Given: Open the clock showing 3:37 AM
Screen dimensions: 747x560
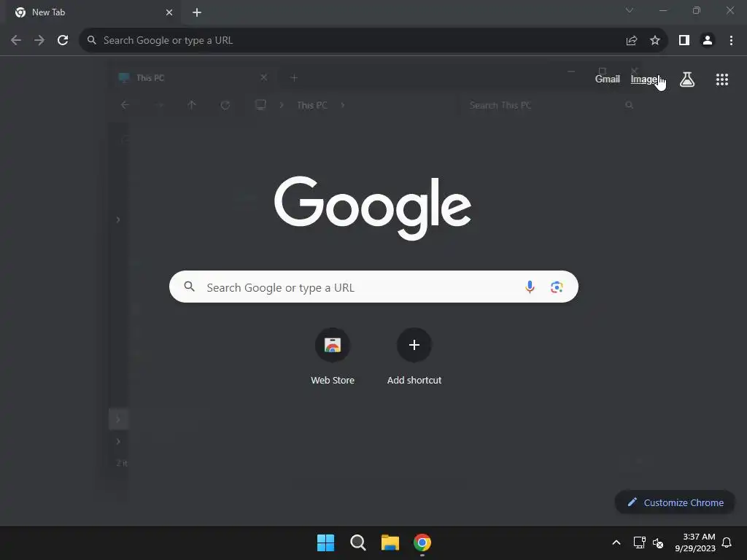Looking at the screenshot, I should tap(695, 542).
